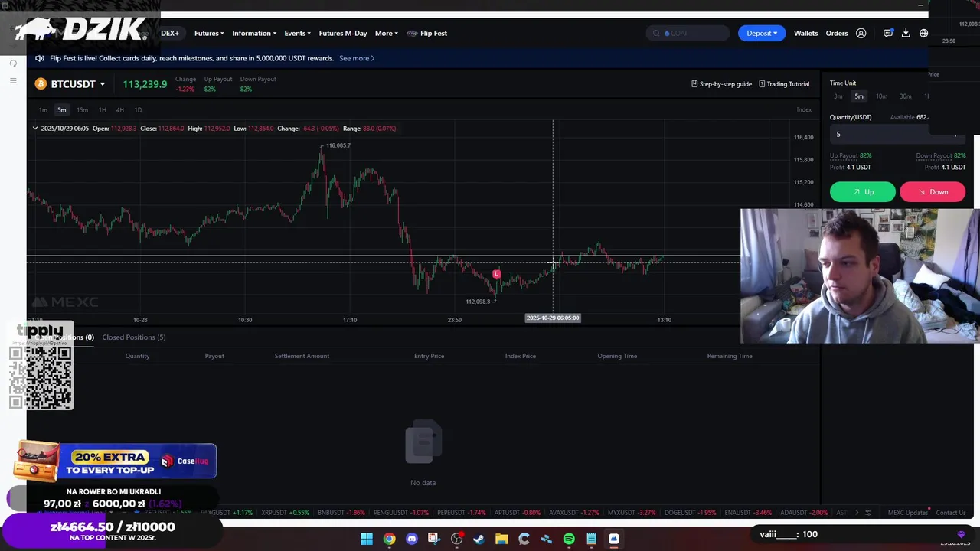
Task: Expand the More dropdown menu
Action: [x=387, y=33]
